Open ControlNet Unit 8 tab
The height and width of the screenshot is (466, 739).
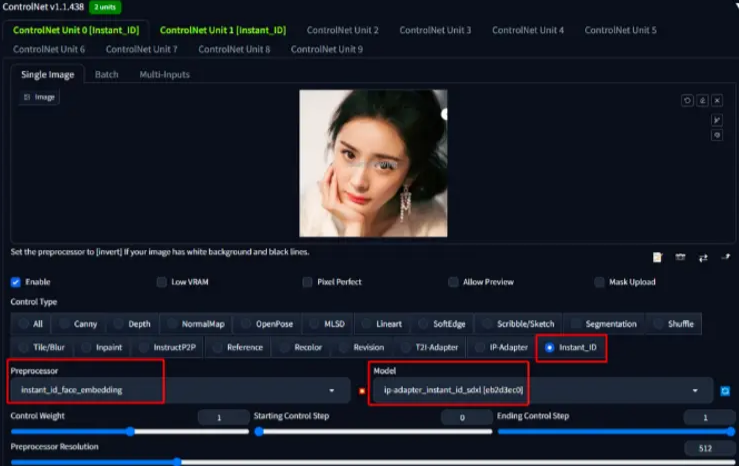tap(234, 49)
